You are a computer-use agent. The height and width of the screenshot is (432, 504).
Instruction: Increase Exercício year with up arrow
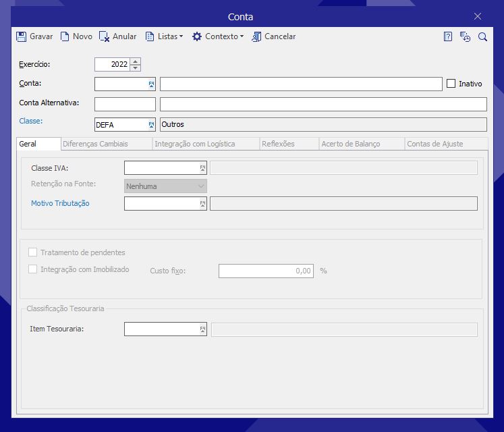click(x=136, y=61)
